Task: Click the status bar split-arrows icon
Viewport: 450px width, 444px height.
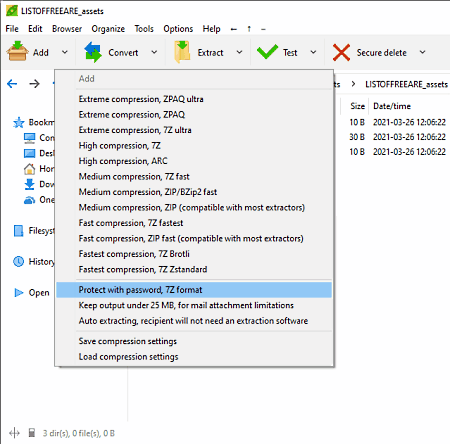Action: tap(14, 433)
